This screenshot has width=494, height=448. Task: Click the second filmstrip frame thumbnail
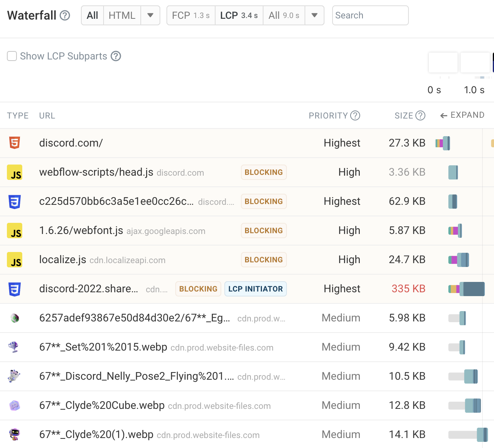click(475, 63)
